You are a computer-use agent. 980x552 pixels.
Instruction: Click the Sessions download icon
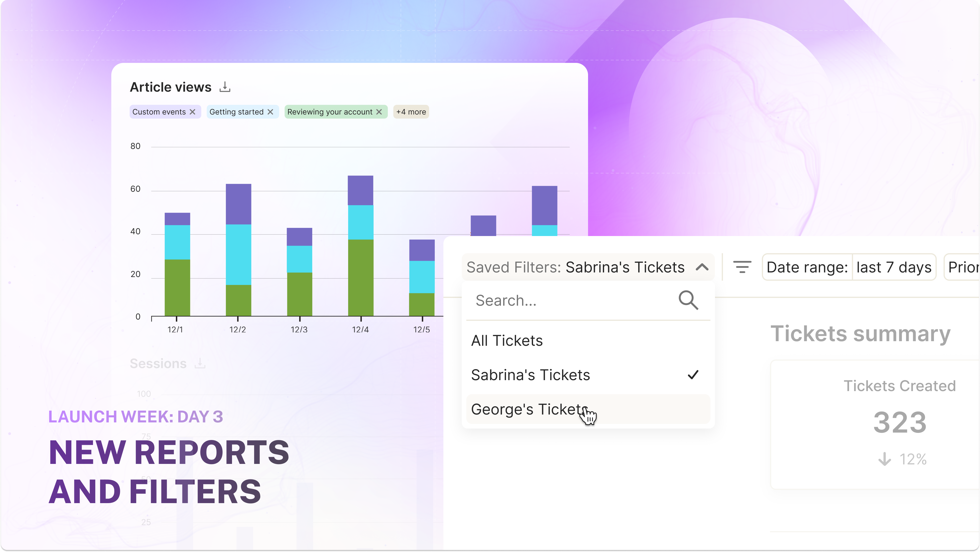point(200,364)
